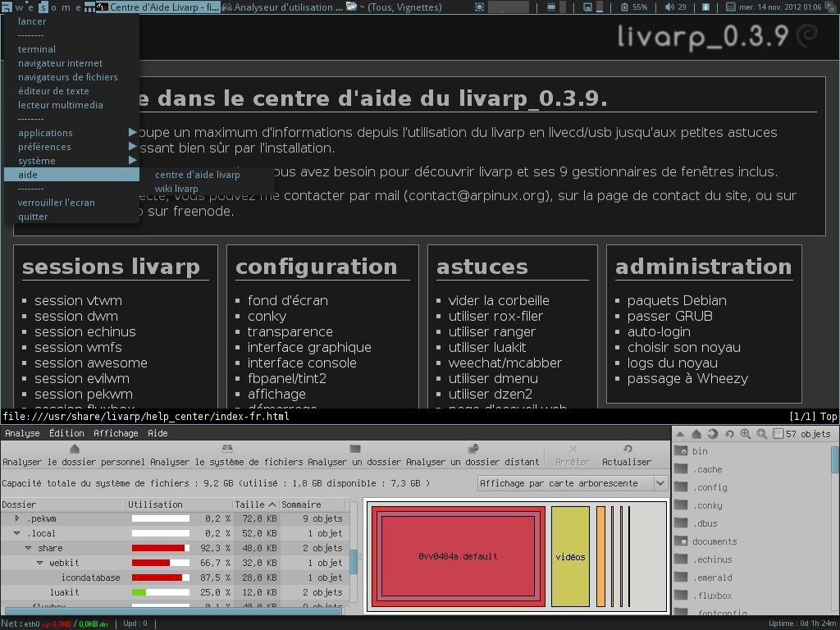The width and height of the screenshot is (840, 630).
Task: Open the passer GRUB link
Action: coord(670,316)
